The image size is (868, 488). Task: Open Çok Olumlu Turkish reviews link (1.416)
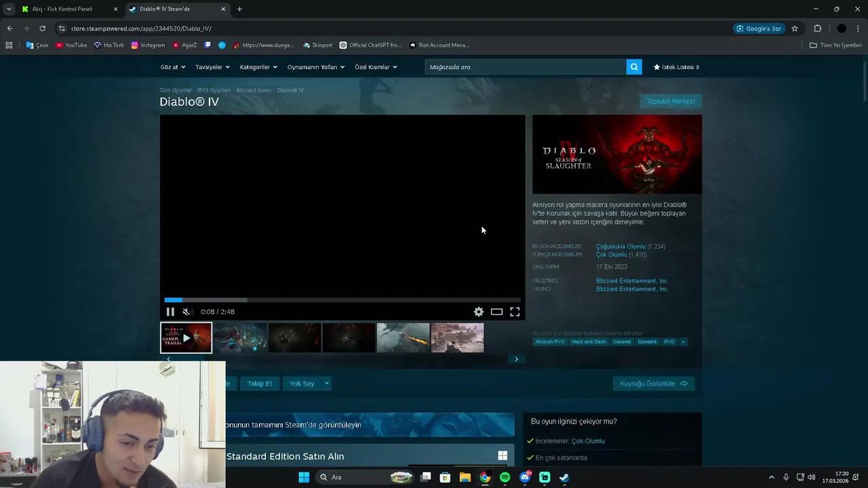click(612, 255)
